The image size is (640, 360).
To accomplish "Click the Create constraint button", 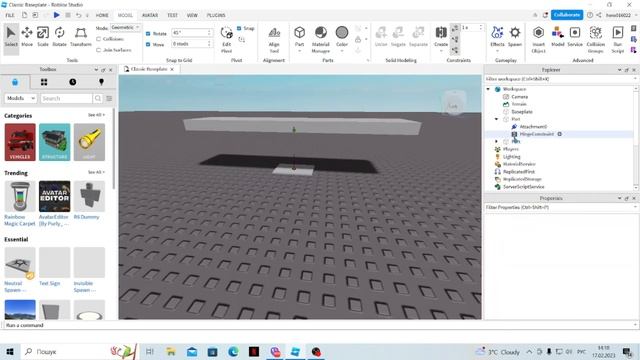I will (441, 37).
